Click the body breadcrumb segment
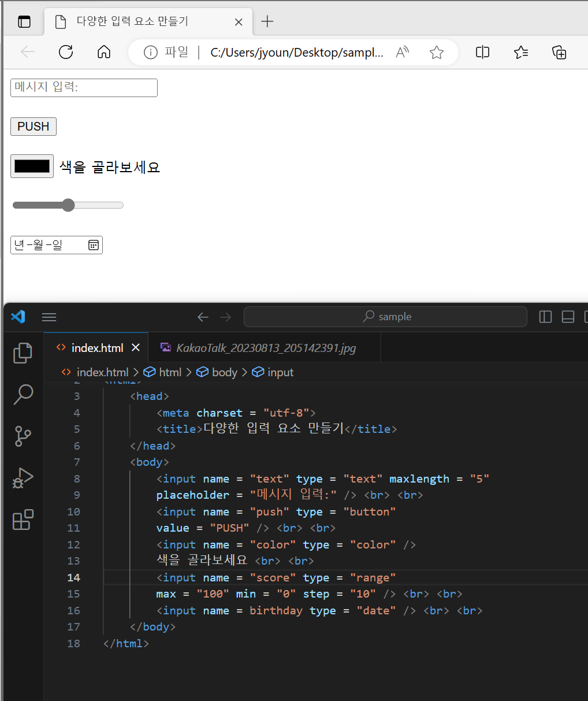 [x=225, y=372]
